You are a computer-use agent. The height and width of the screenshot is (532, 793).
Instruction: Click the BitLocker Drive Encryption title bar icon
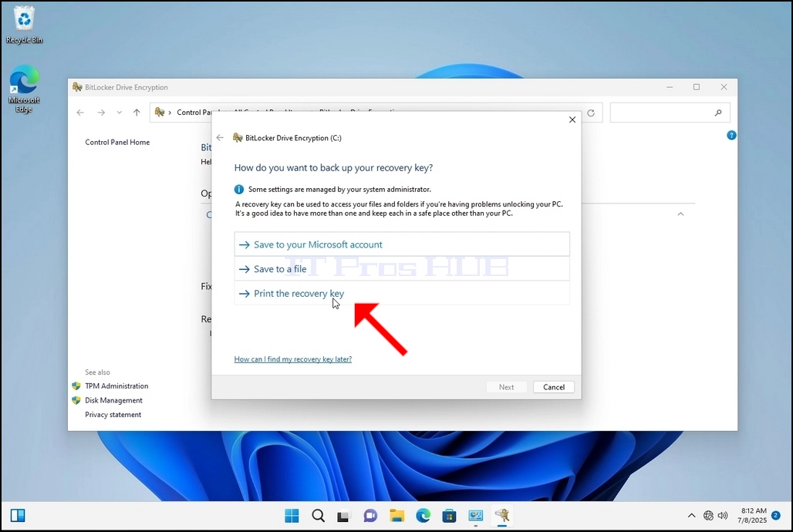pyautogui.click(x=77, y=87)
